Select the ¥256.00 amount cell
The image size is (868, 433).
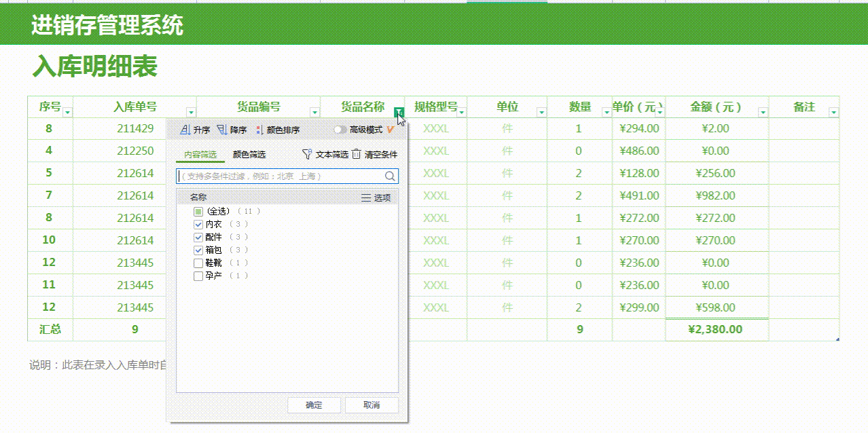717,173
